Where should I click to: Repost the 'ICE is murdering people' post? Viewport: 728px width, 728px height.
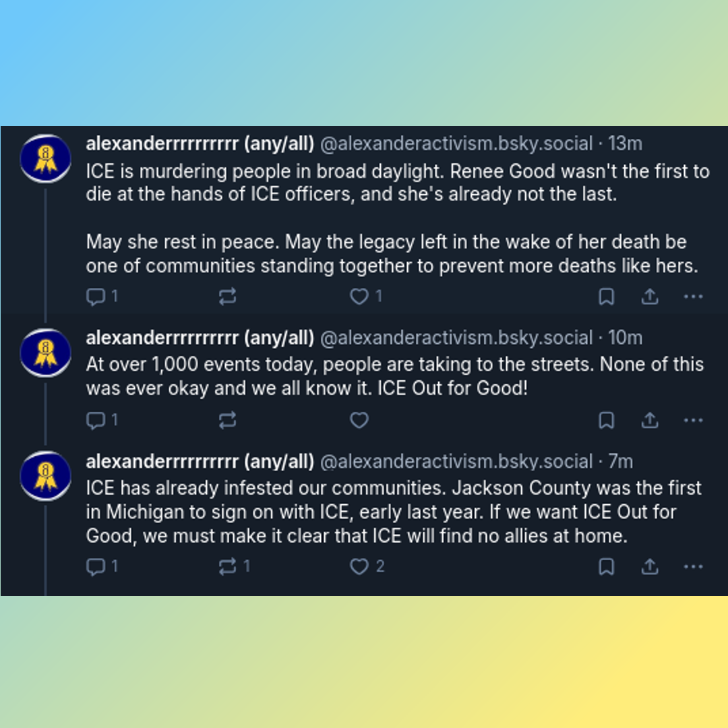point(228,297)
